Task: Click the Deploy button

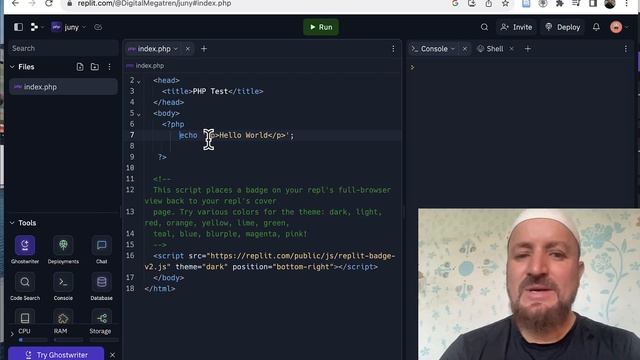Action: pos(563,27)
